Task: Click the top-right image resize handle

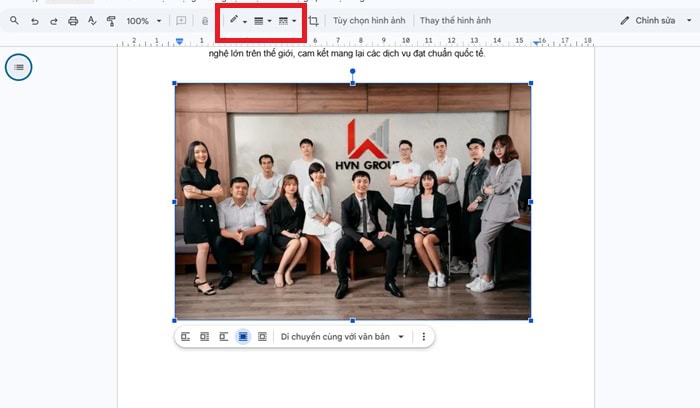Action: (x=531, y=83)
